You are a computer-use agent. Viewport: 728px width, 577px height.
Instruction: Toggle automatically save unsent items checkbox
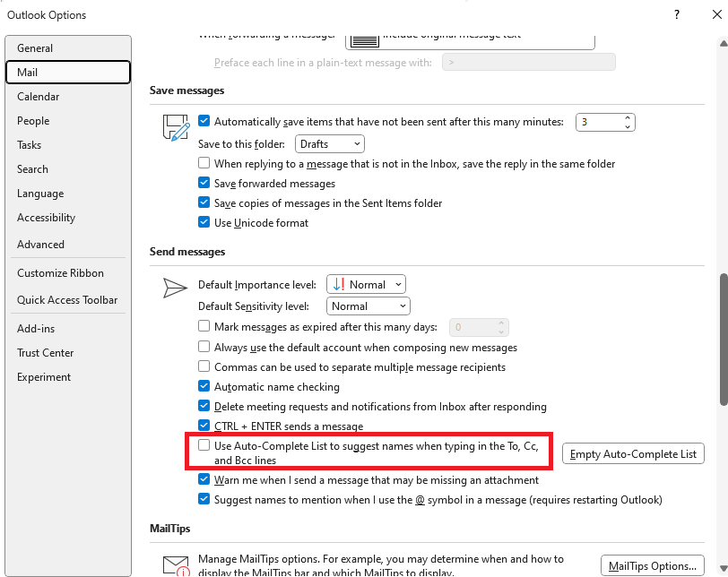point(204,121)
